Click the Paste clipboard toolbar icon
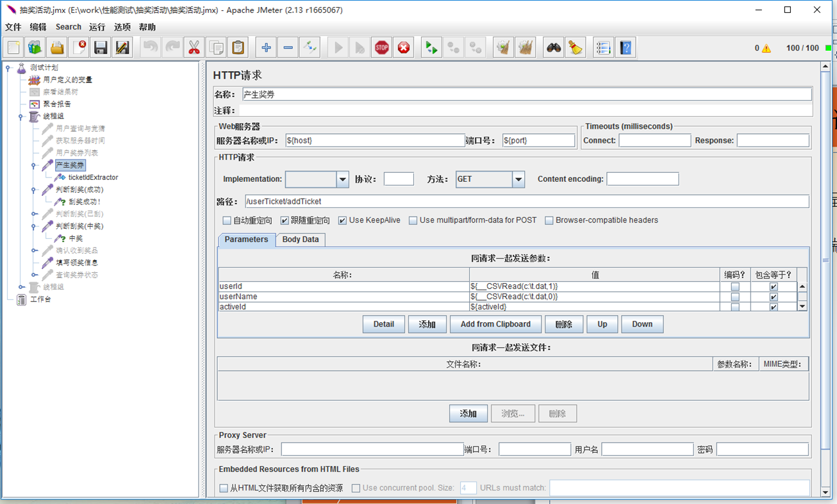 click(x=238, y=47)
